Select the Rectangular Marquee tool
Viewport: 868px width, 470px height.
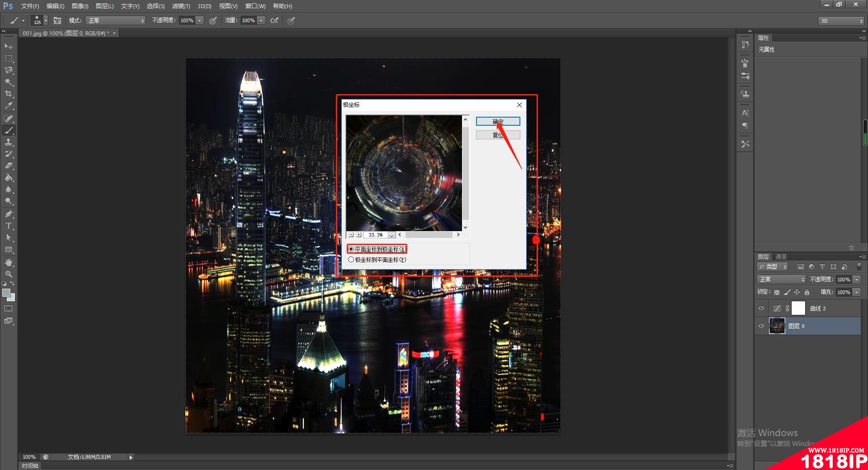(9, 58)
